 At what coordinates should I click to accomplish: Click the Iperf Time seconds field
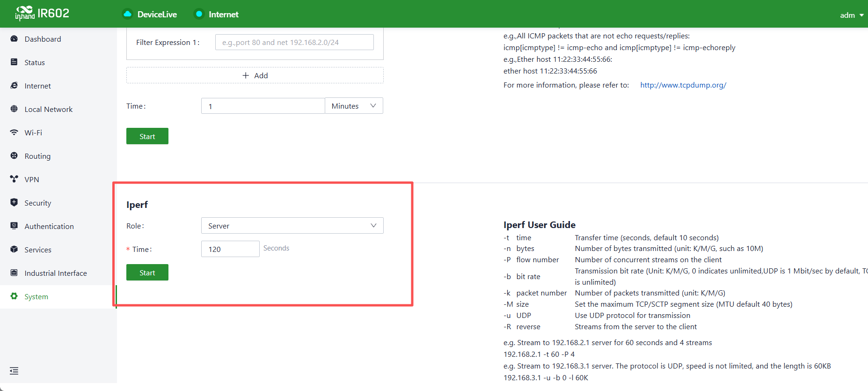[x=230, y=249]
